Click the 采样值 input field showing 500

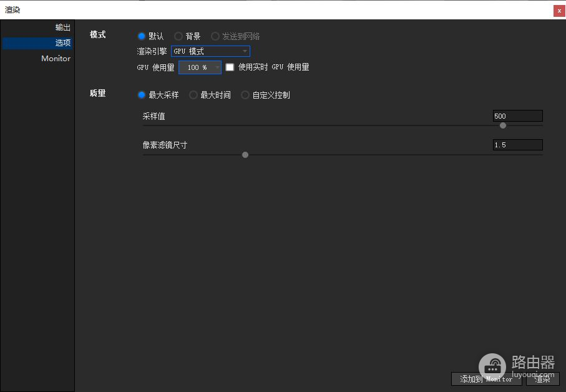point(517,116)
